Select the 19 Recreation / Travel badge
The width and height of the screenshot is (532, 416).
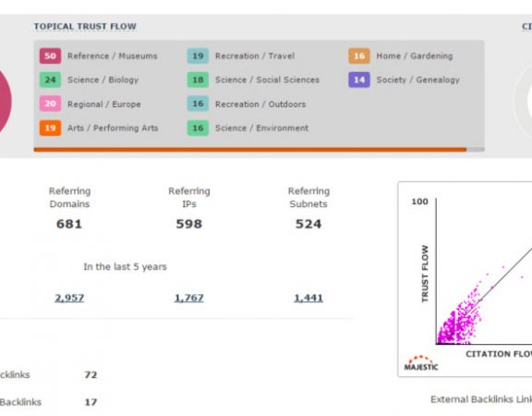point(198,56)
